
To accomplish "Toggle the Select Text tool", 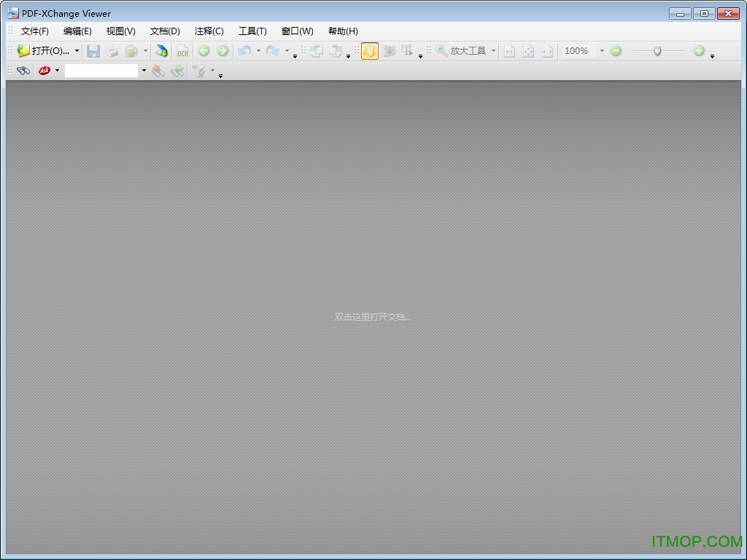I will click(407, 51).
